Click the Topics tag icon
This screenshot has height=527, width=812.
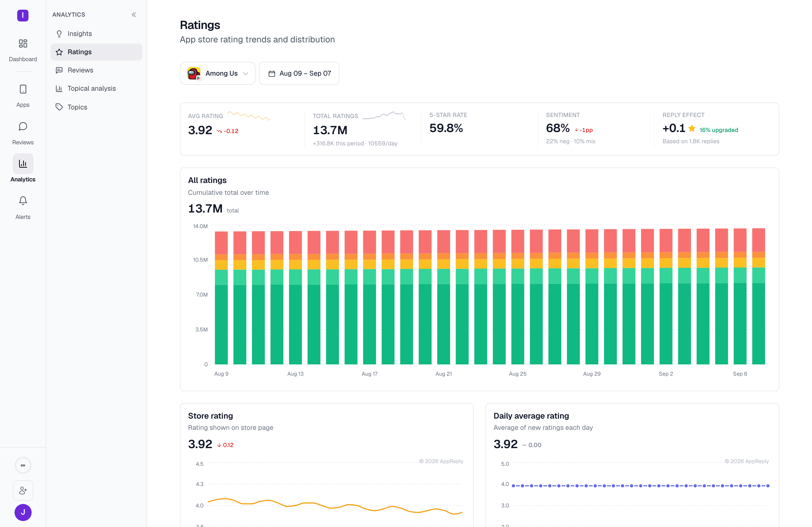click(59, 107)
